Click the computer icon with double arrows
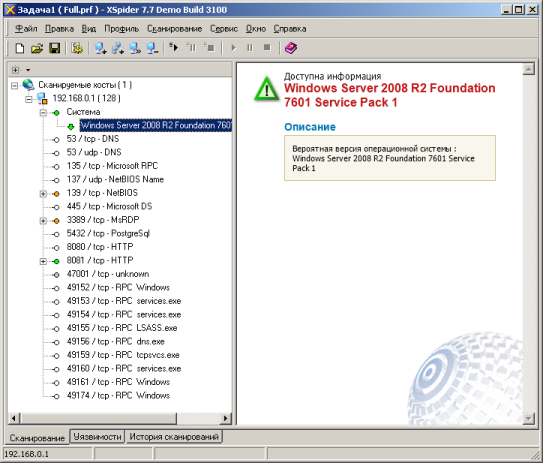The width and height of the screenshot is (543, 463). pos(135,48)
